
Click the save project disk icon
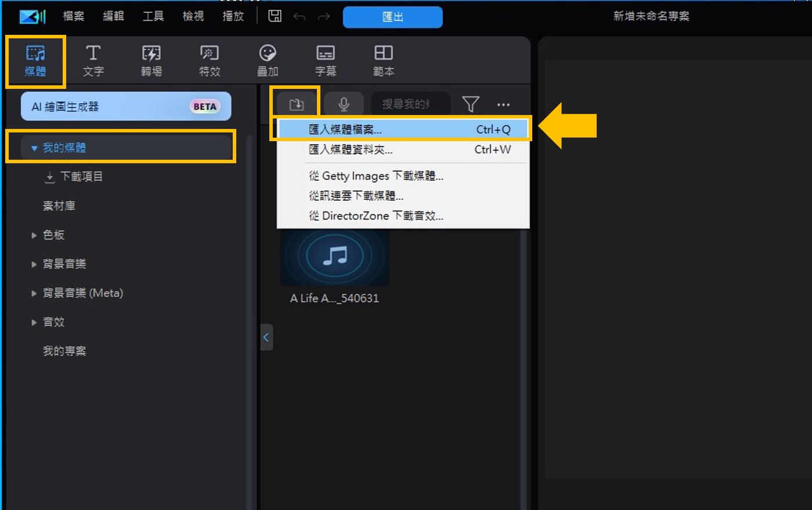(x=275, y=16)
